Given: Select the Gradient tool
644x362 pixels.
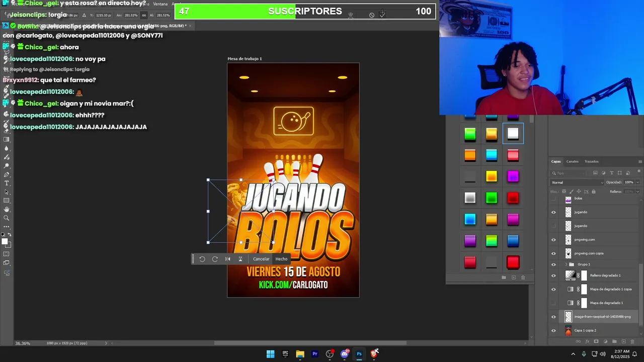Looking at the screenshot, I should click(7, 139).
